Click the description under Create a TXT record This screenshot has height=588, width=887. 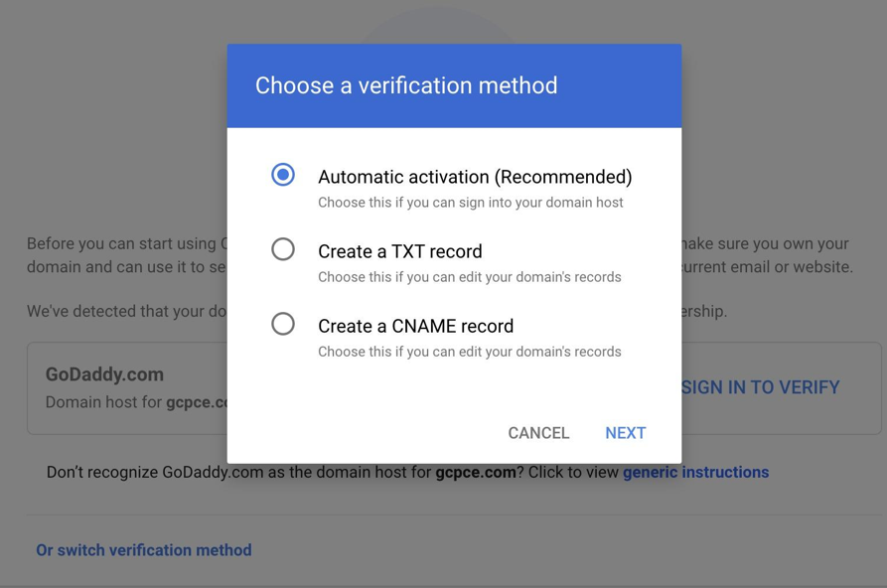pyautogui.click(x=469, y=277)
